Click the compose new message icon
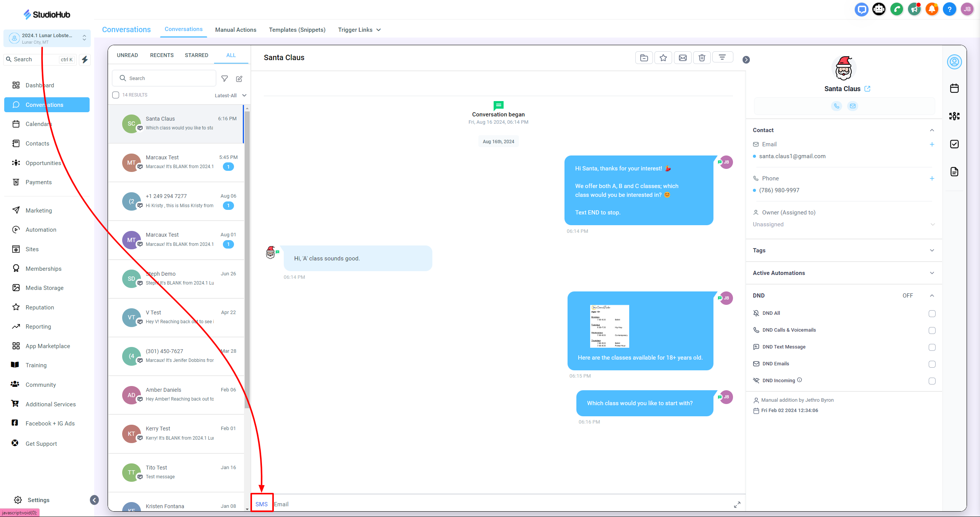980x517 pixels. 239,79
